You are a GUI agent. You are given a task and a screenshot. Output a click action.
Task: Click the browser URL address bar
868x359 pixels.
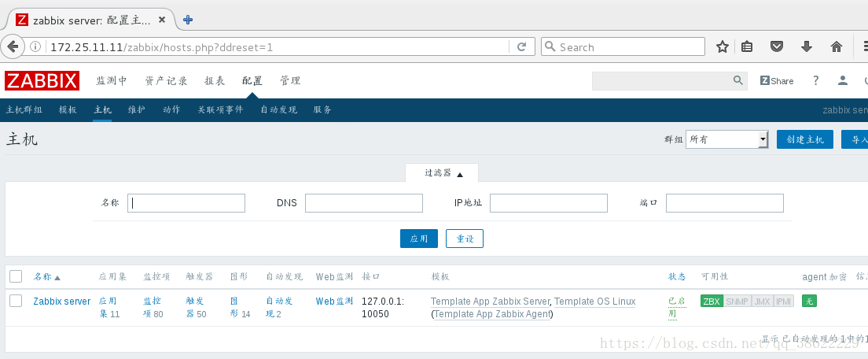tap(277, 47)
